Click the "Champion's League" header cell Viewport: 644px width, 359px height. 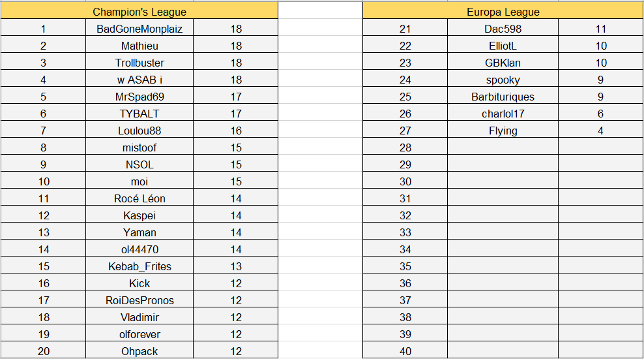pyautogui.click(x=139, y=12)
